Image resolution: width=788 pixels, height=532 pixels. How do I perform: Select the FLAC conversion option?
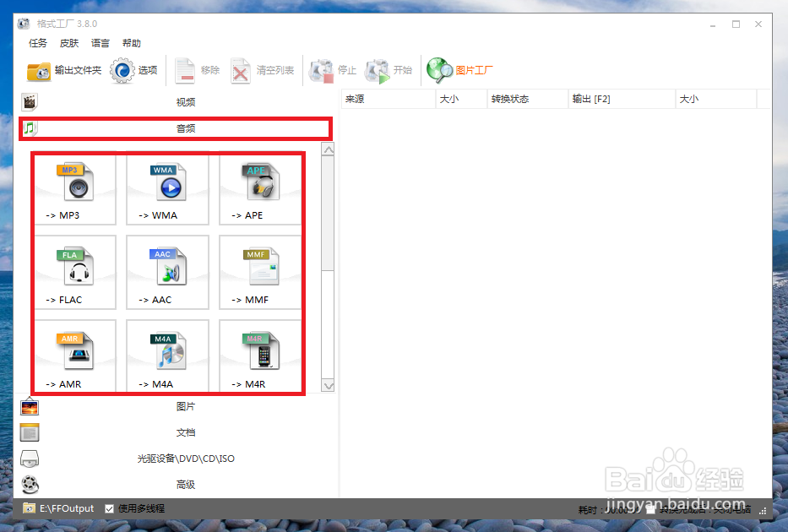pos(74,272)
